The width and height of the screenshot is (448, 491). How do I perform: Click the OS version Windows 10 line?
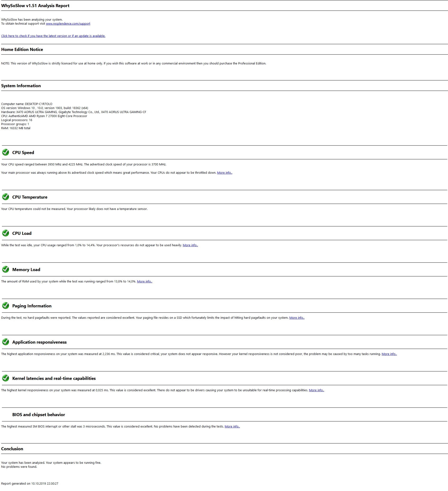[x=45, y=108]
